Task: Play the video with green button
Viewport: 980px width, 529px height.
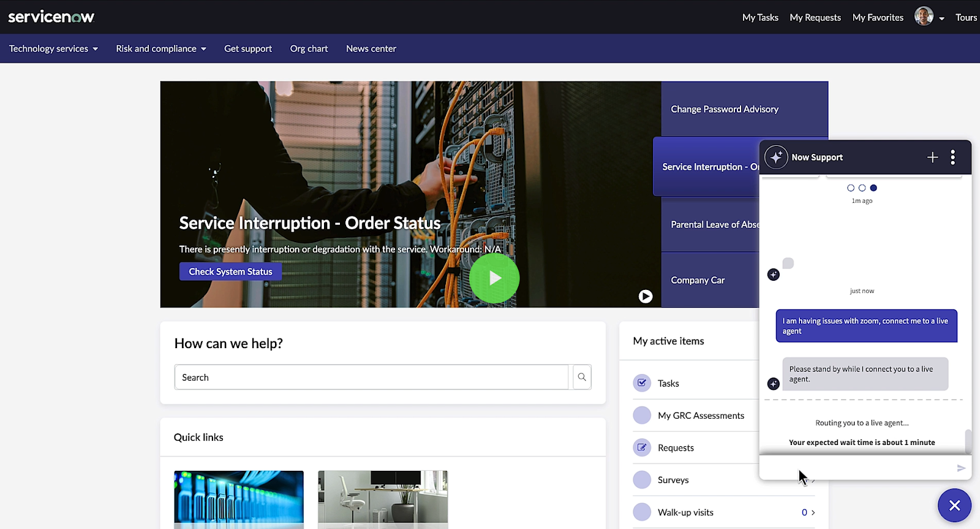Action: click(494, 278)
